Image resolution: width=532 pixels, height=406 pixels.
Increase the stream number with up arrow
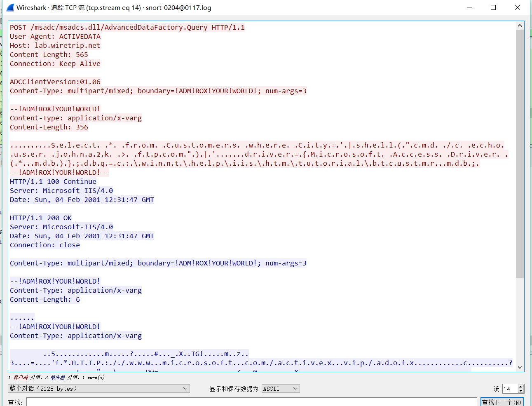pyautogui.click(x=521, y=387)
